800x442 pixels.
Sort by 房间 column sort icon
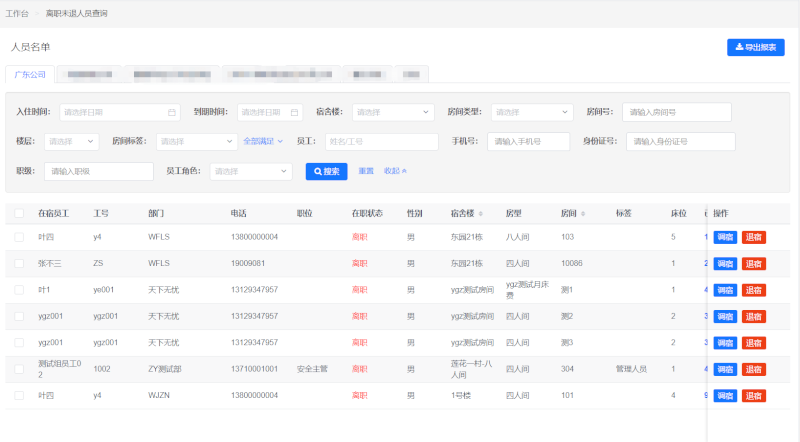[583, 214]
